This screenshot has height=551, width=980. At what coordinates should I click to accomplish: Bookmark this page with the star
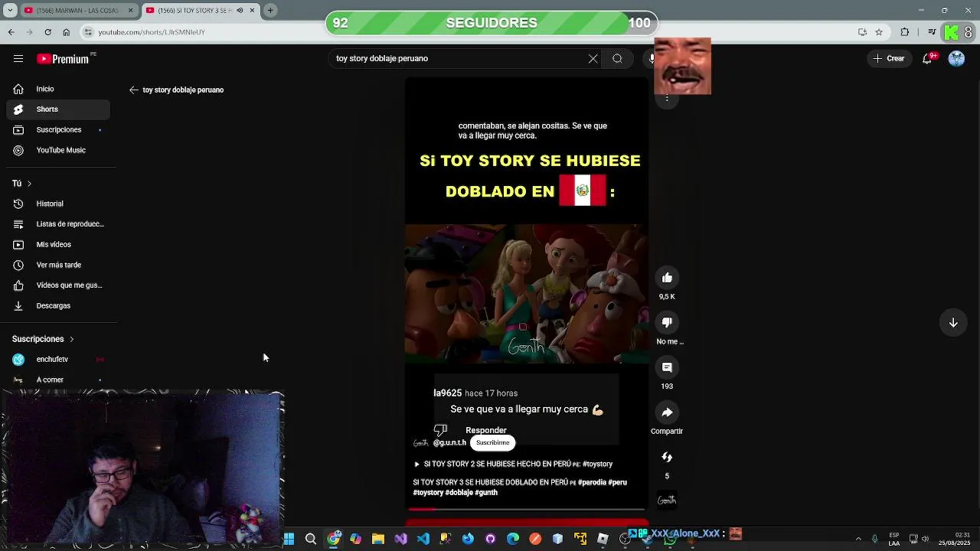pos(879,32)
